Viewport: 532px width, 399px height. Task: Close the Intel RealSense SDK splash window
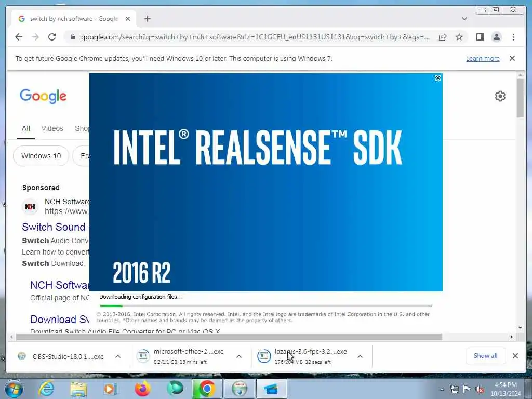(x=437, y=78)
